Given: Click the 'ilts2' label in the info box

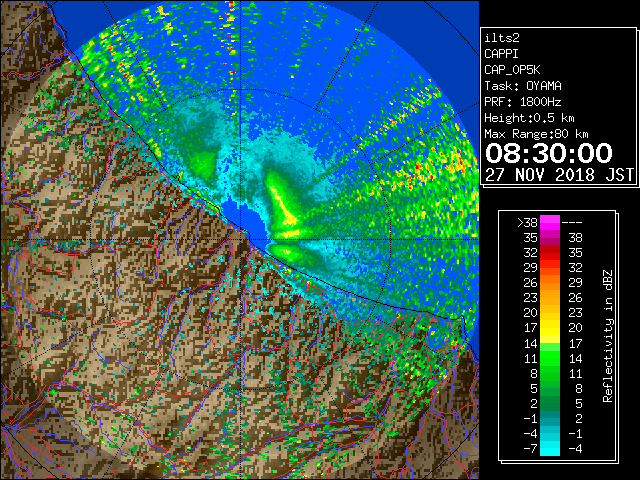Looking at the screenshot, I should pyautogui.click(x=502, y=38).
